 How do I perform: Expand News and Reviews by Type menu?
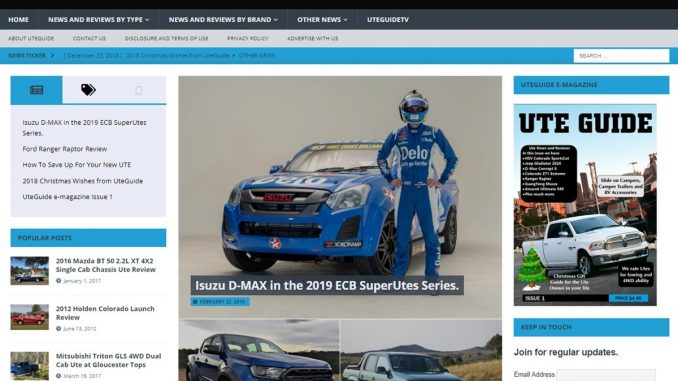tap(99, 19)
